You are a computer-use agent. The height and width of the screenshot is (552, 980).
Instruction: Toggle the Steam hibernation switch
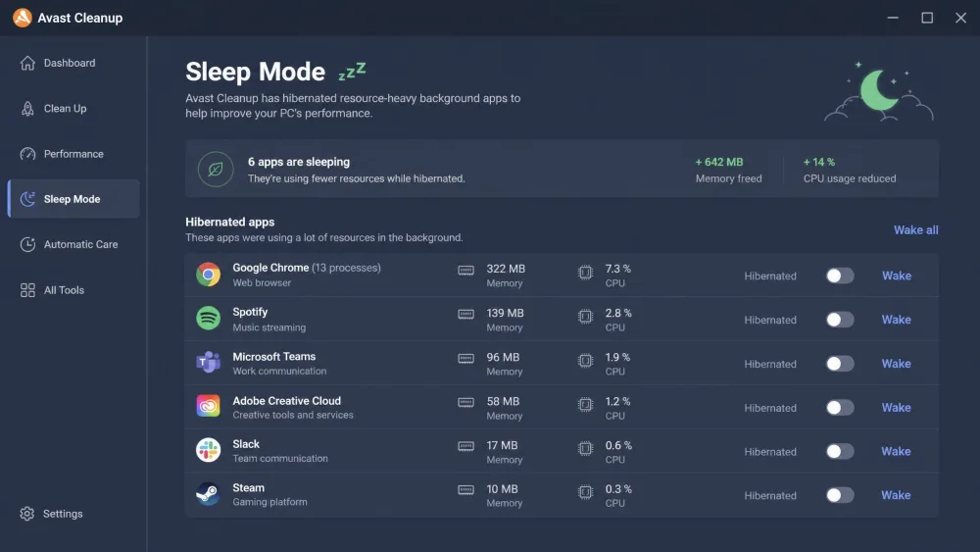[840, 495]
